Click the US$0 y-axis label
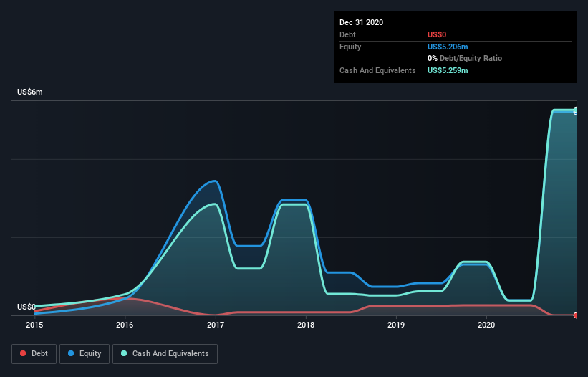 [26, 307]
